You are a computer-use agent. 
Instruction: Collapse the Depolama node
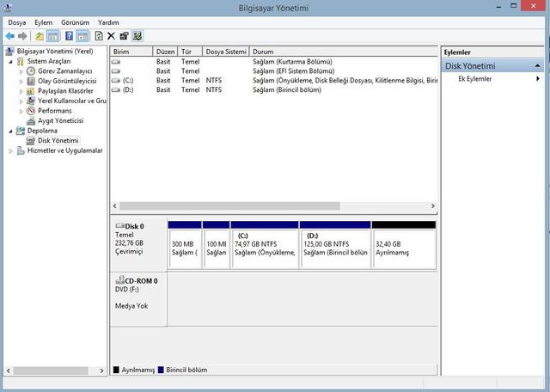(11, 132)
